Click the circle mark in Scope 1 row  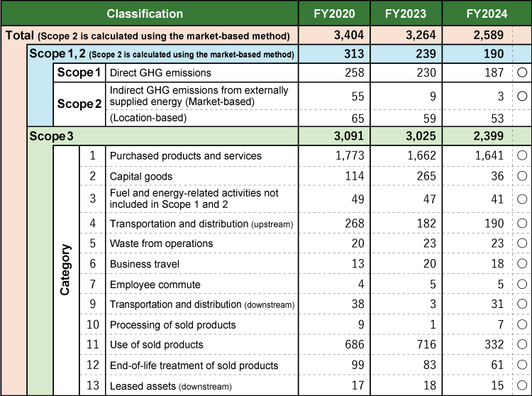pyautogui.click(x=522, y=72)
